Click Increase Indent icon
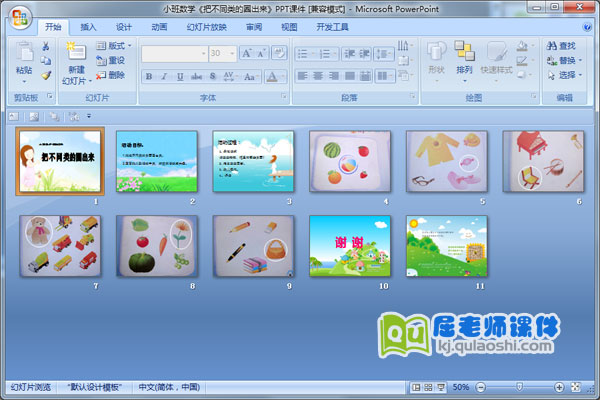Viewport: 600px width, 400px height. [364, 54]
